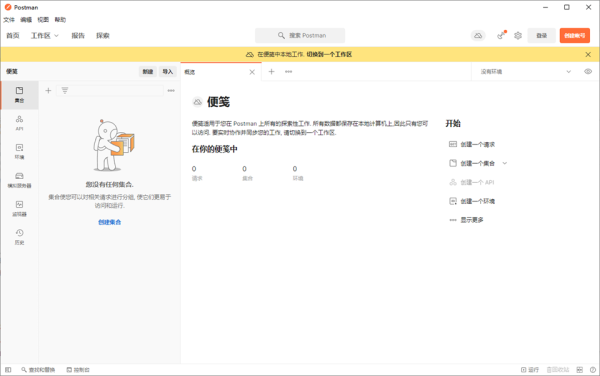
Task: Open the No Environment (没有环境) selector
Action: tap(526, 72)
